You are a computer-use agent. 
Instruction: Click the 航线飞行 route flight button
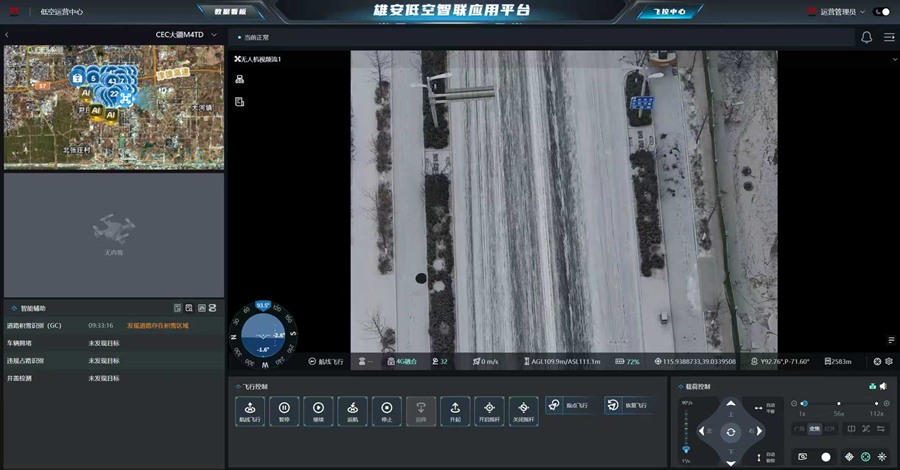pos(250,409)
